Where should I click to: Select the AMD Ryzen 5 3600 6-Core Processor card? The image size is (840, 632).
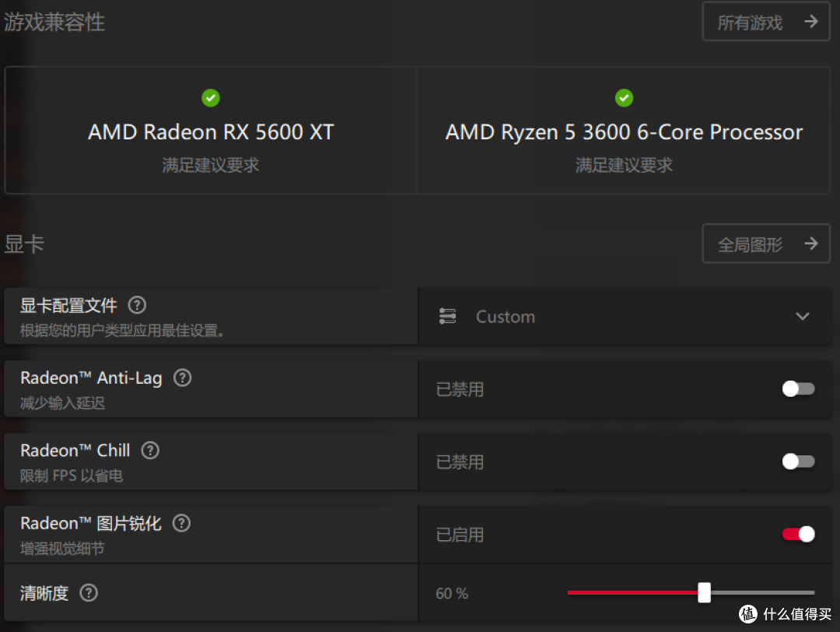coord(624,130)
